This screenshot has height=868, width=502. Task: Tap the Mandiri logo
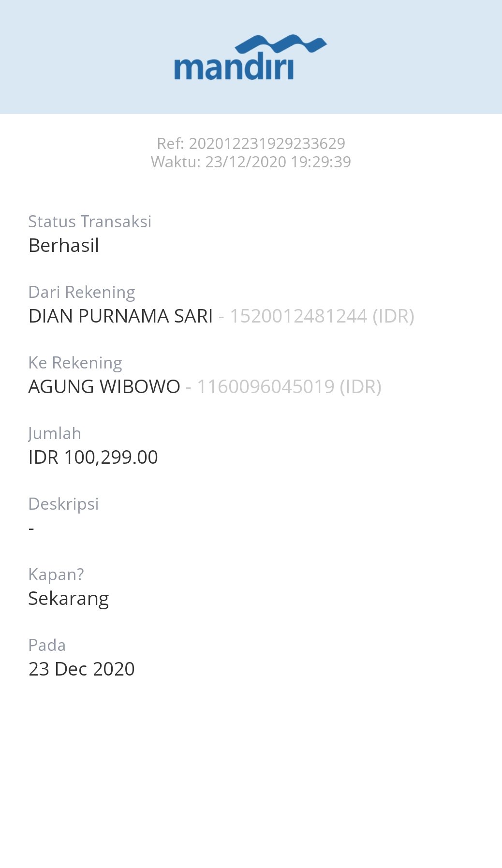click(251, 57)
